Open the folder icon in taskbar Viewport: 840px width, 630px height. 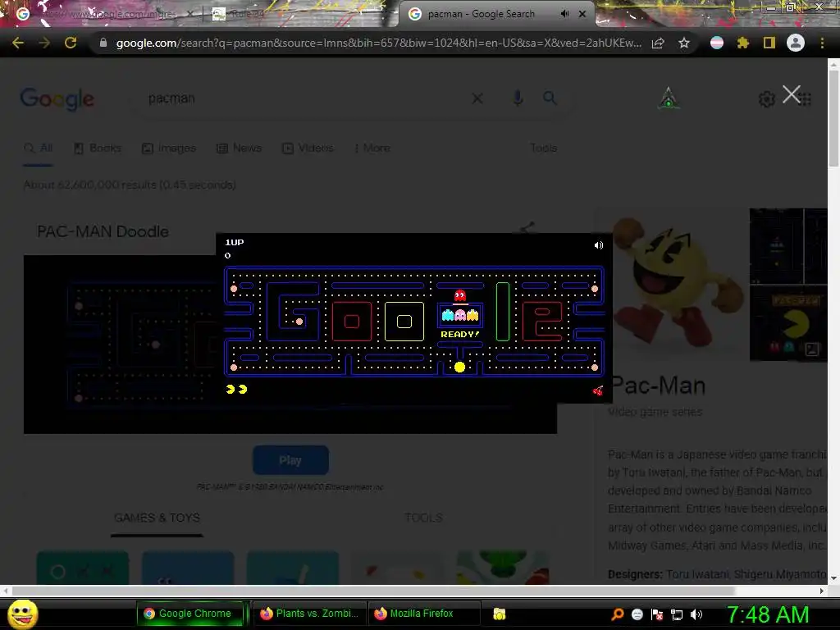[500, 614]
